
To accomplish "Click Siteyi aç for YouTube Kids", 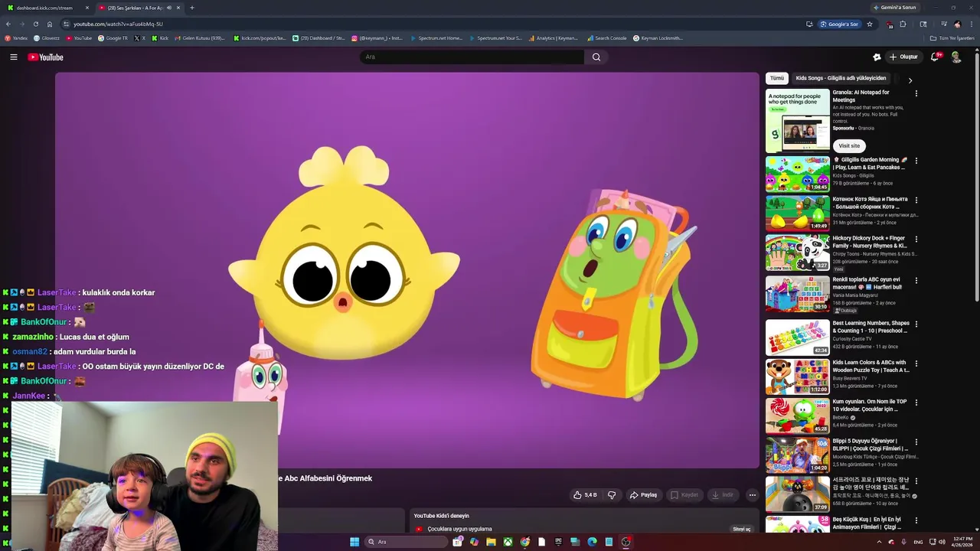I will [x=742, y=529].
